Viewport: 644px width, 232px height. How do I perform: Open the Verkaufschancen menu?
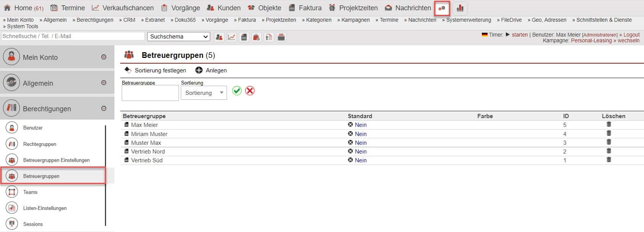click(128, 8)
